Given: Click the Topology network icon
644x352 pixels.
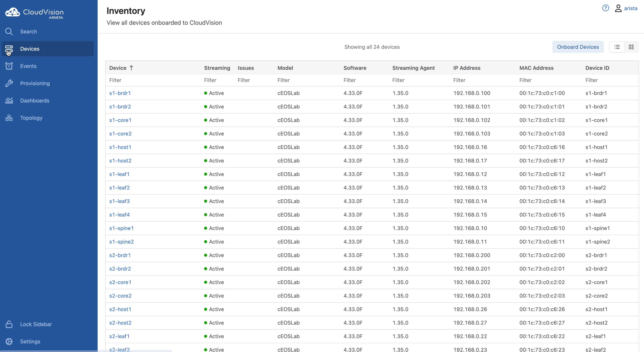Looking at the screenshot, I should (9, 118).
